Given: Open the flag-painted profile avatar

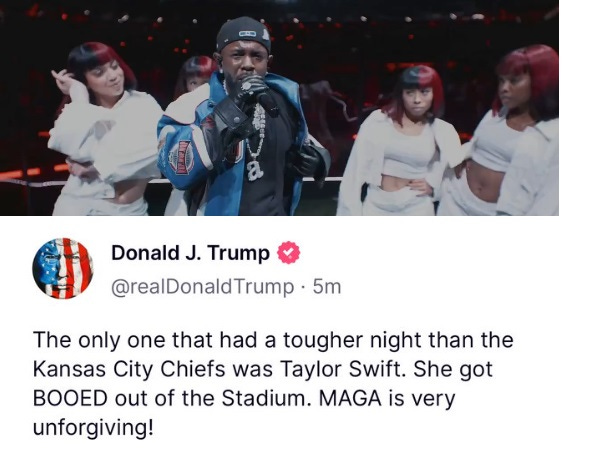Looking at the screenshot, I should point(63,268).
